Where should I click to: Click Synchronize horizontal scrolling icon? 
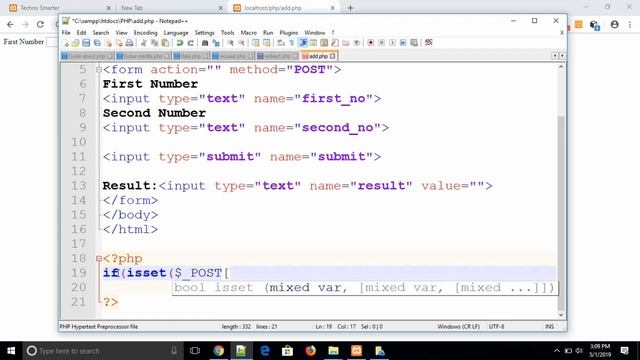[267, 43]
